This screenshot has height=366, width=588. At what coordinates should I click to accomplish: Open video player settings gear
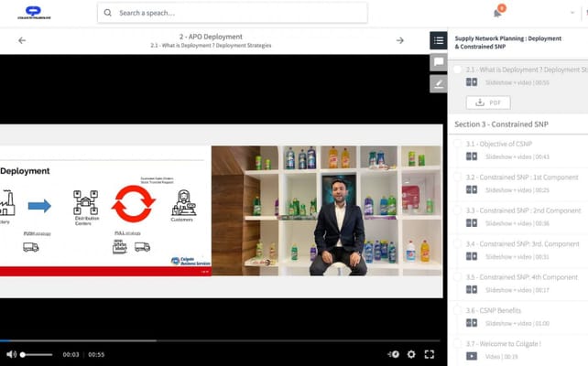411,354
